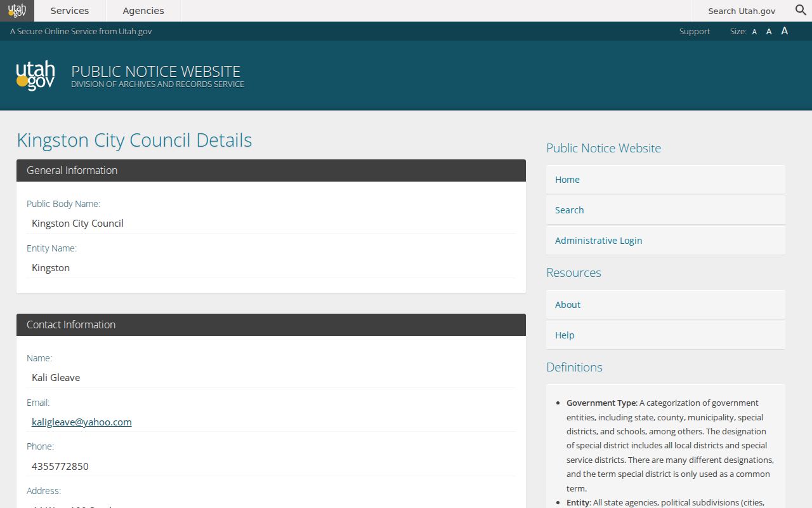Viewport: 812px width, 508px height.
Task: Open the Agencies menu
Action: pos(143,11)
